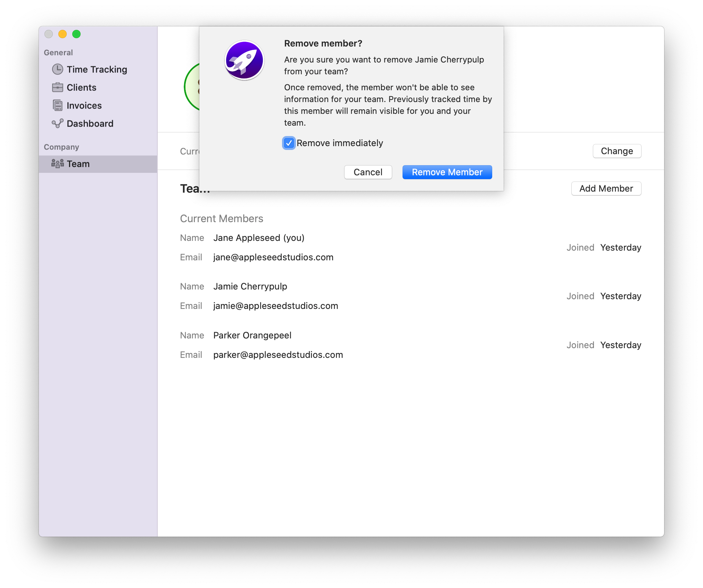Screen dimensions: 703x588
Task: Click jane@appleseedstudios.com email field
Action: coord(273,256)
